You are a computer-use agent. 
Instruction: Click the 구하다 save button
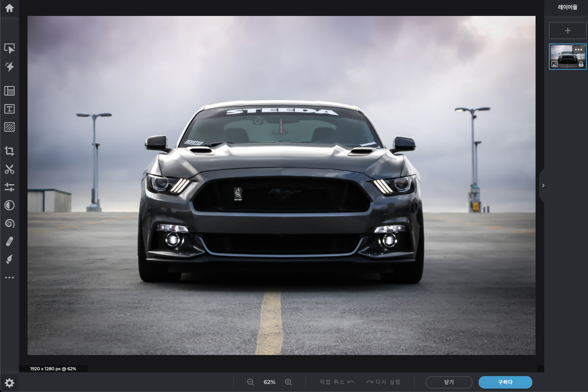[505, 382]
